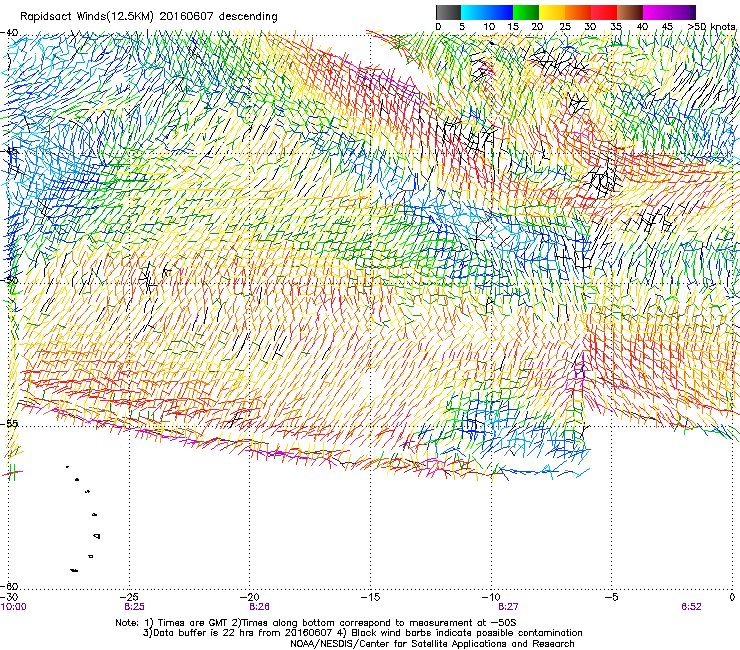
Task: Click the '-60' latitude axis label
Action: pyautogui.click(x=10, y=586)
